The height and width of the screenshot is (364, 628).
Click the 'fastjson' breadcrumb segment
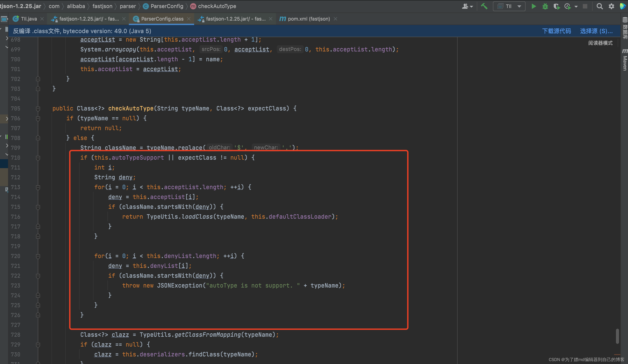pos(102,6)
